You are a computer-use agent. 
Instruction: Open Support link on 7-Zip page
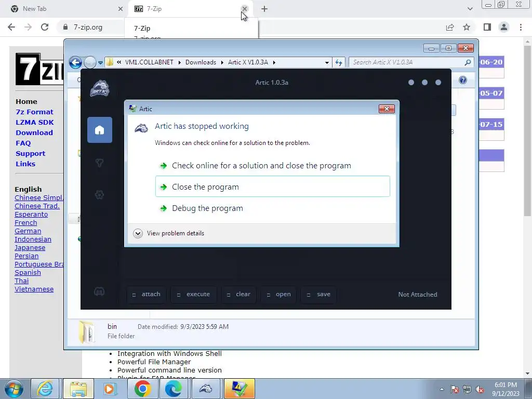[x=30, y=153]
